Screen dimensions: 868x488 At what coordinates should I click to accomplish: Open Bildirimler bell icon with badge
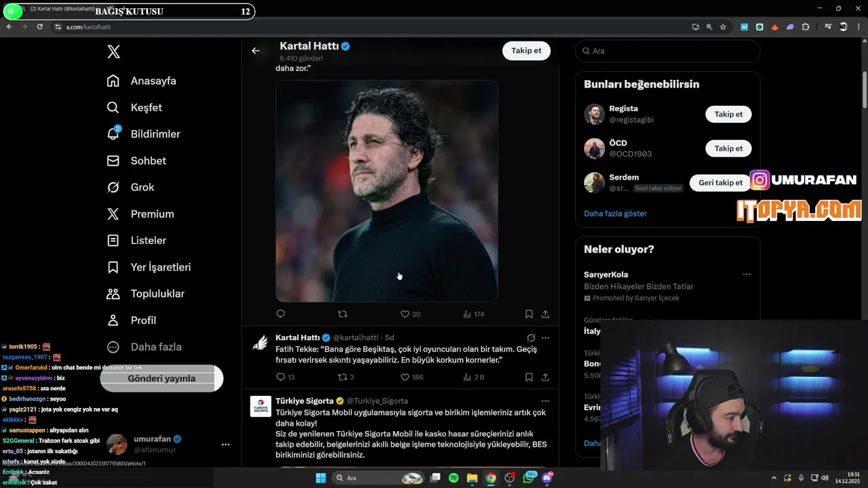tap(113, 134)
